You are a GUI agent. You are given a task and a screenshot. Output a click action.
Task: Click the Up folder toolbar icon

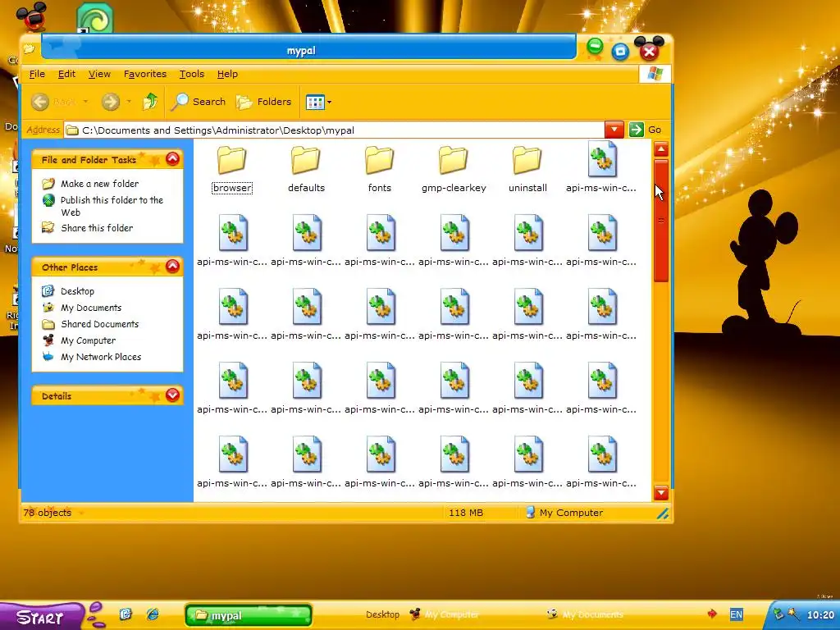(x=150, y=101)
